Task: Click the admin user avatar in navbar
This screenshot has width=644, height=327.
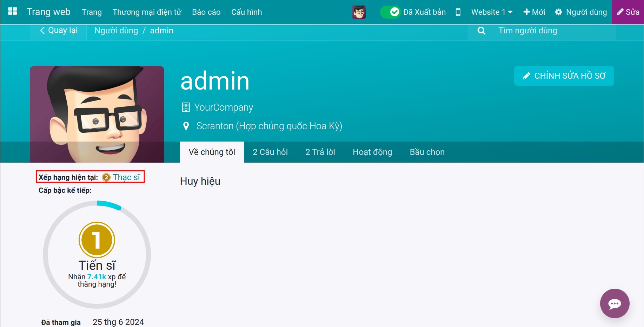Action: tap(359, 12)
